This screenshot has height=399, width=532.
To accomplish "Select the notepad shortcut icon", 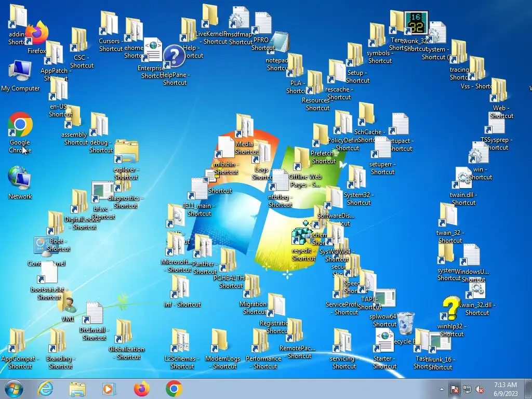I will tap(280, 43).
